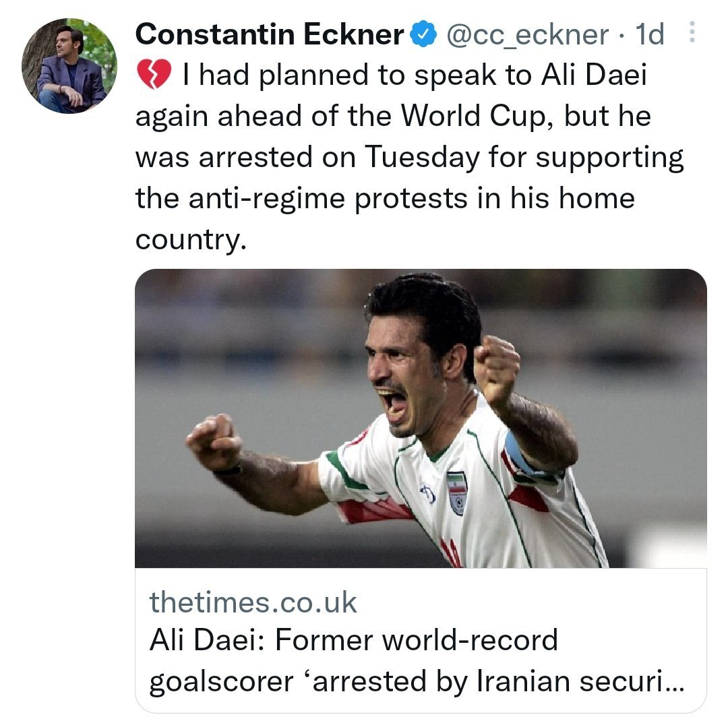This screenshot has width=728, height=725.
Task: Open the Constantin Eckner display name link
Action: click(270, 34)
